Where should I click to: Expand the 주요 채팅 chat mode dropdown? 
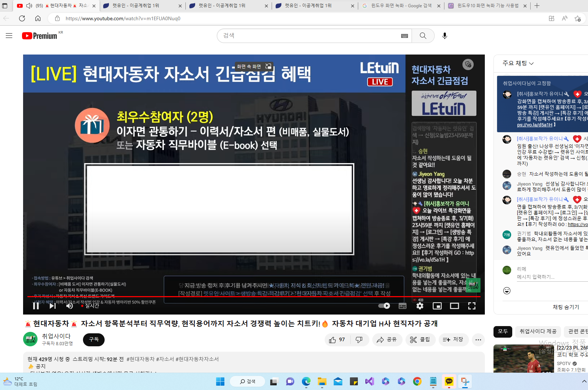pos(518,63)
